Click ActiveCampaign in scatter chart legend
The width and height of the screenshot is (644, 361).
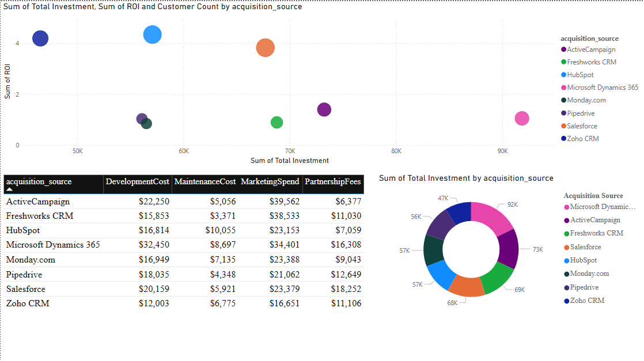[588, 50]
